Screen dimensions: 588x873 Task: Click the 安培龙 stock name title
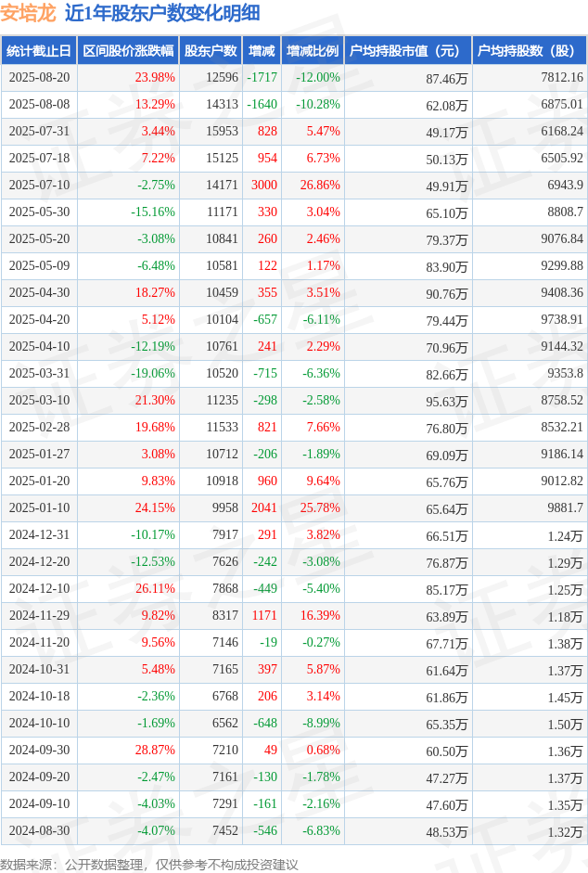[29, 13]
